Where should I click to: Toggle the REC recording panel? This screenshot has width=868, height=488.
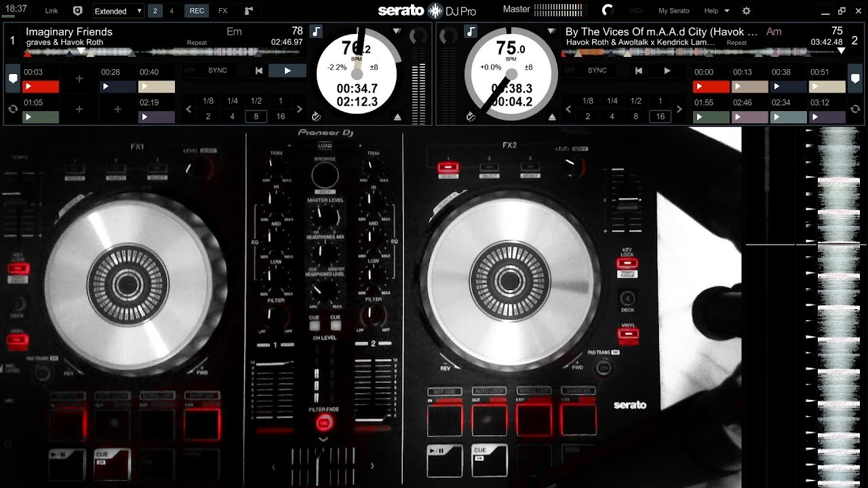click(x=197, y=11)
